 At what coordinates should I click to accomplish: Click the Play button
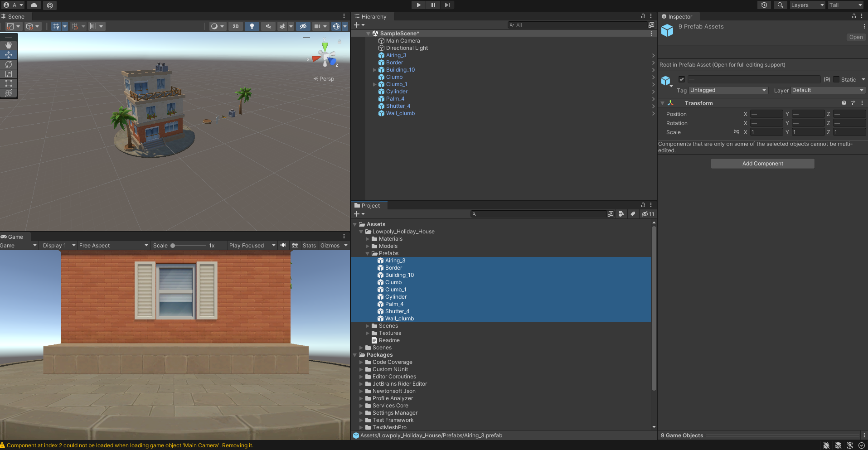[418, 5]
